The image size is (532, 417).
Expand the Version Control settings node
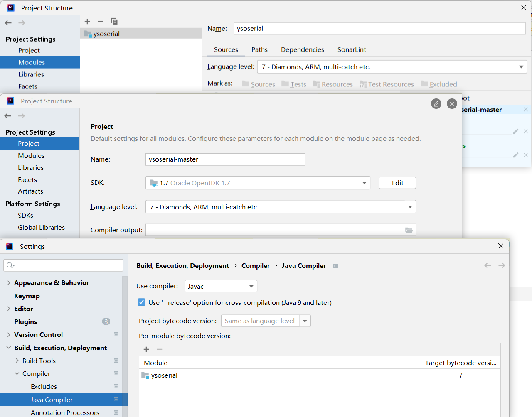click(9, 335)
